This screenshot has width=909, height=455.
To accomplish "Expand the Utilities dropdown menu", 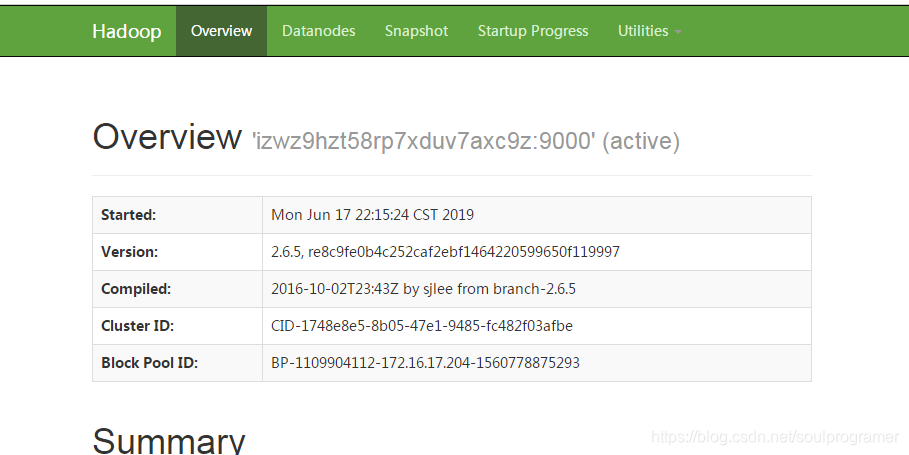I will (x=649, y=31).
